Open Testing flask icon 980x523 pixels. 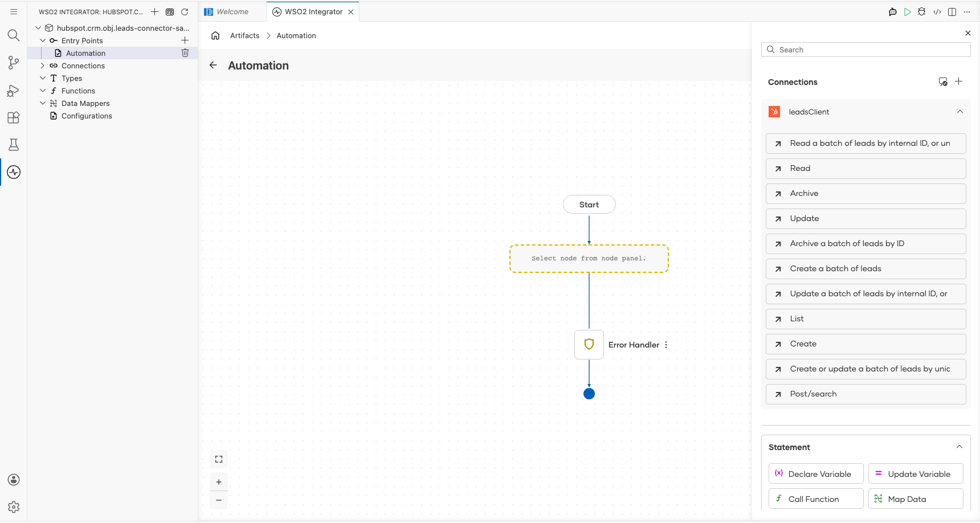14,145
